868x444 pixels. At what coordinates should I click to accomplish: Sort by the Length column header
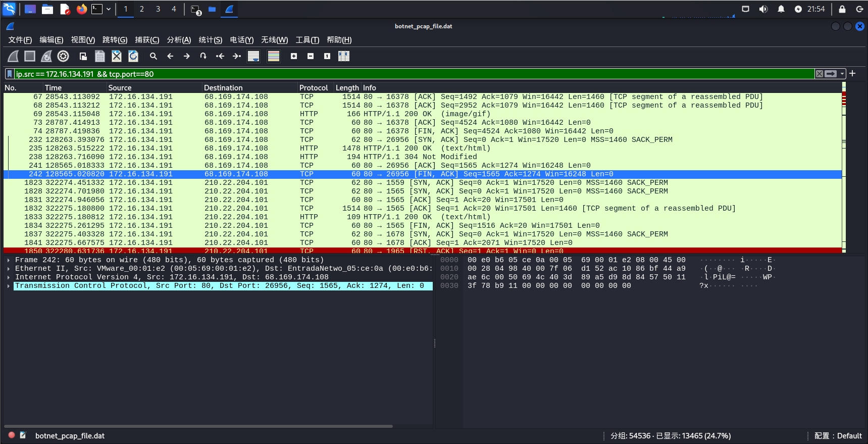tap(347, 87)
